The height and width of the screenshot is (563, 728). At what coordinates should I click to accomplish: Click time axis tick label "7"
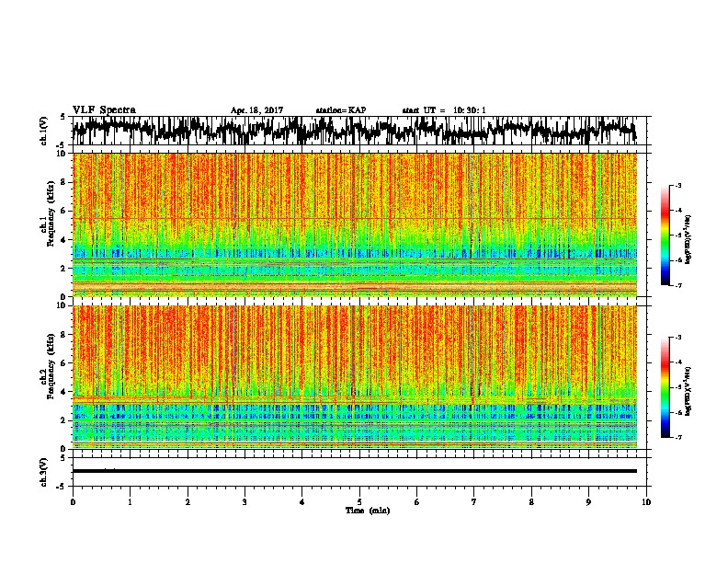pos(474,502)
